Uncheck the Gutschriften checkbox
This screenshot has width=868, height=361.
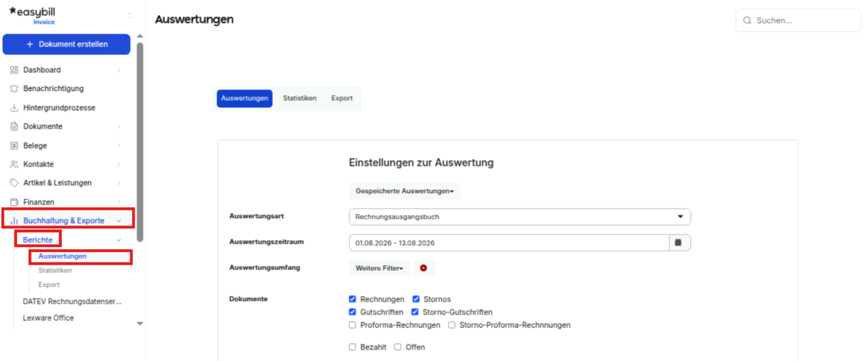click(x=352, y=312)
